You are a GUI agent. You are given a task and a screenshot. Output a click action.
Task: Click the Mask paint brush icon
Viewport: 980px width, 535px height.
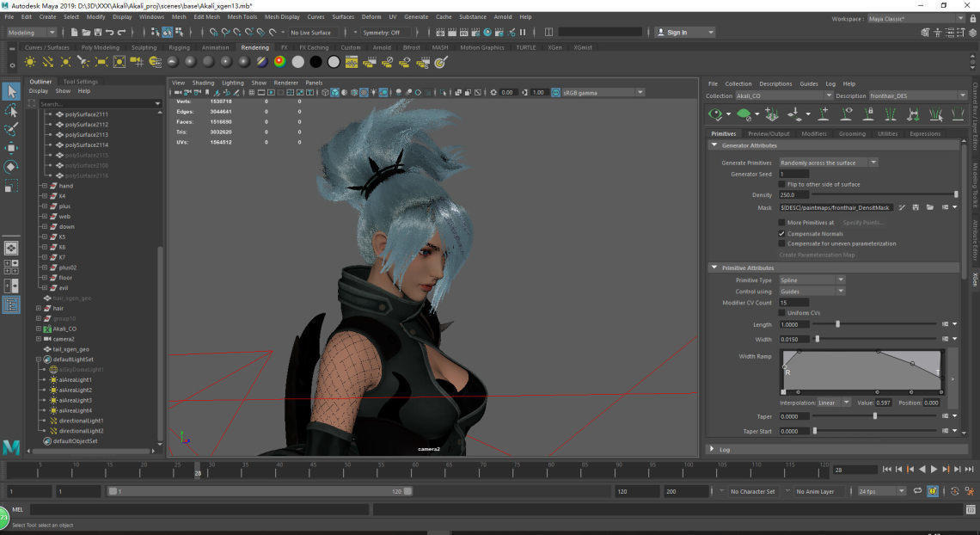point(902,207)
